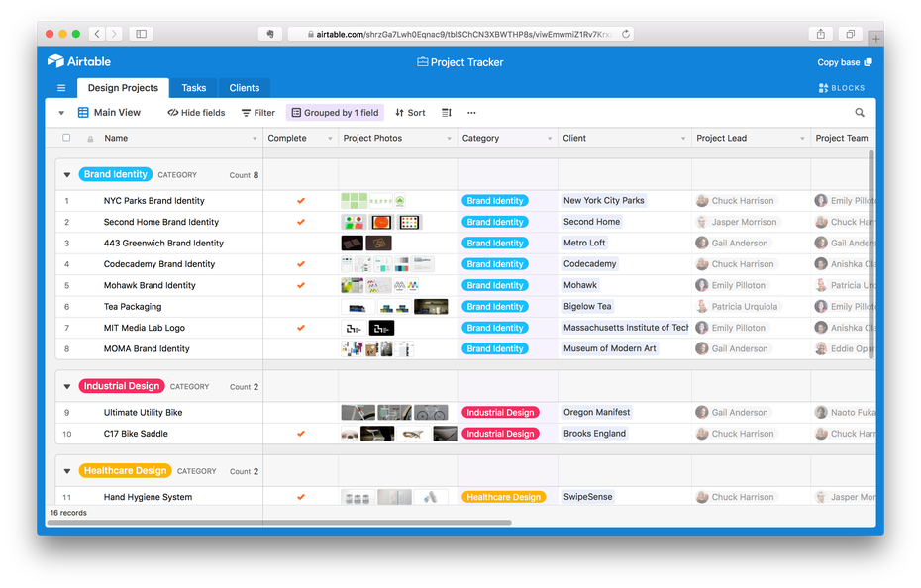Switch to the Clients tab
The height and width of the screenshot is (588, 921).
pyautogui.click(x=245, y=88)
